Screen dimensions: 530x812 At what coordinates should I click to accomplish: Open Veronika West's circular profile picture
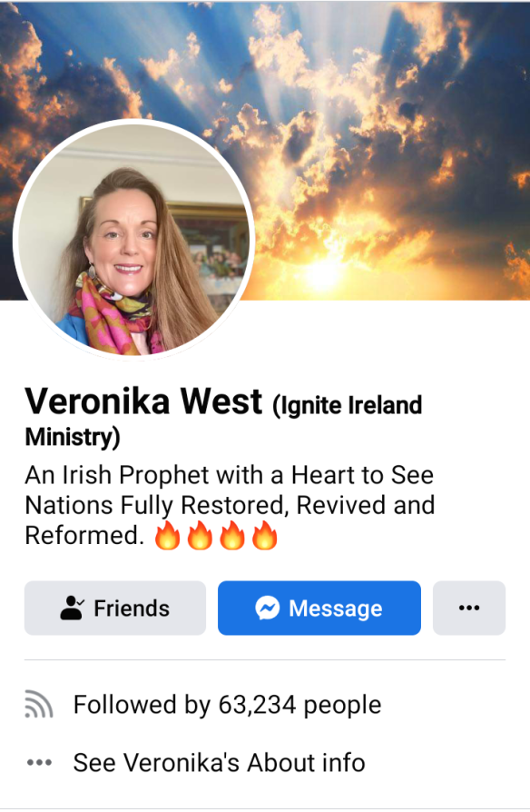tap(134, 240)
